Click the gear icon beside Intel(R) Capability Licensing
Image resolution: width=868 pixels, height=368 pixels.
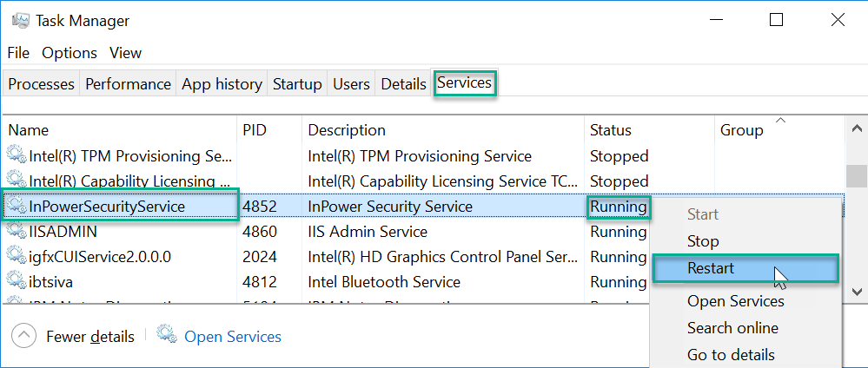17,181
